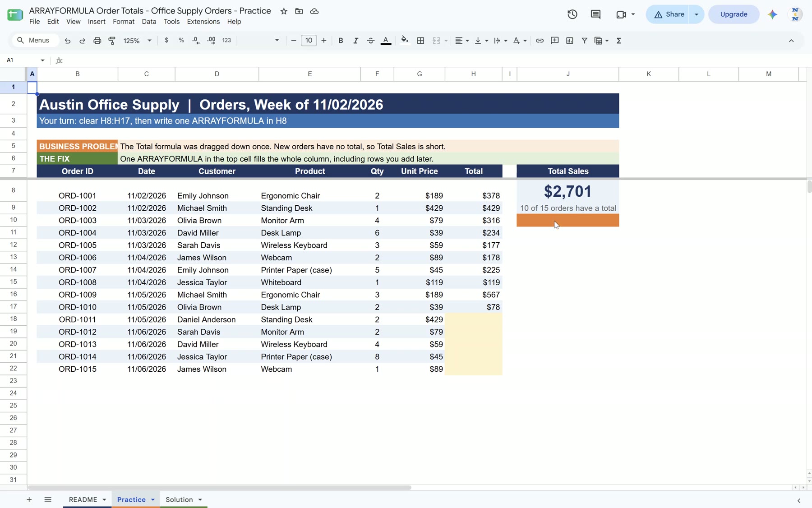This screenshot has height=508, width=812.
Task: Open text color picker
Action: coord(386,41)
